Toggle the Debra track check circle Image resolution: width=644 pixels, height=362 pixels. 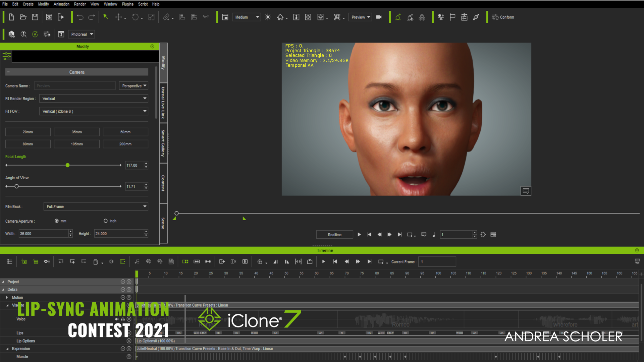click(123, 290)
